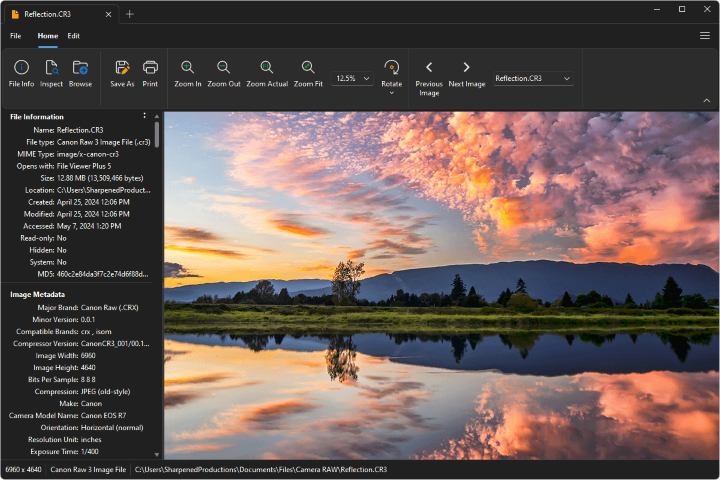Click the Save As icon
720x480 pixels.
pos(122,68)
